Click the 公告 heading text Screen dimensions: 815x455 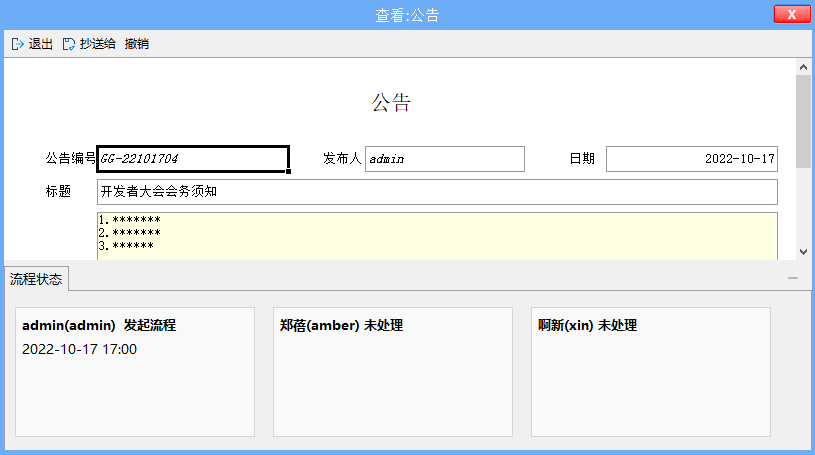tap(391, 102)
